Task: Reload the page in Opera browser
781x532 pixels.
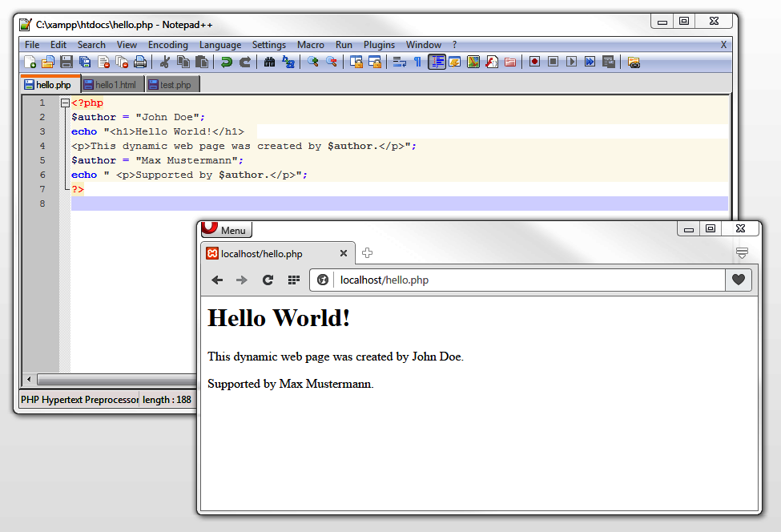Action: [x=268, y=280]
